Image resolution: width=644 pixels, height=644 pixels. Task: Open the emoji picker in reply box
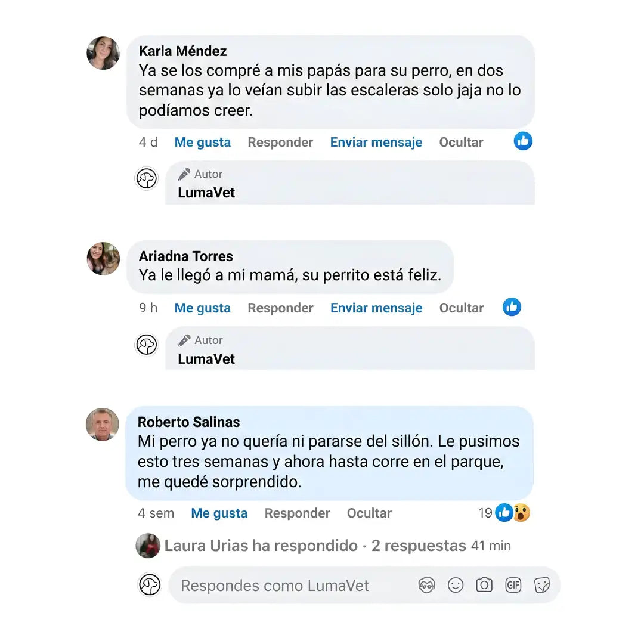[x=456, y=585]
